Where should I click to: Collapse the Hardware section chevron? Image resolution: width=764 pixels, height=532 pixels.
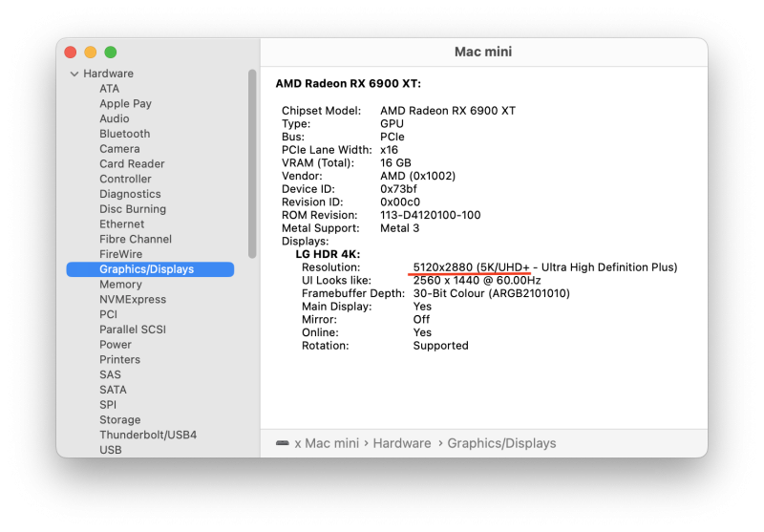[x=74, y=74]
